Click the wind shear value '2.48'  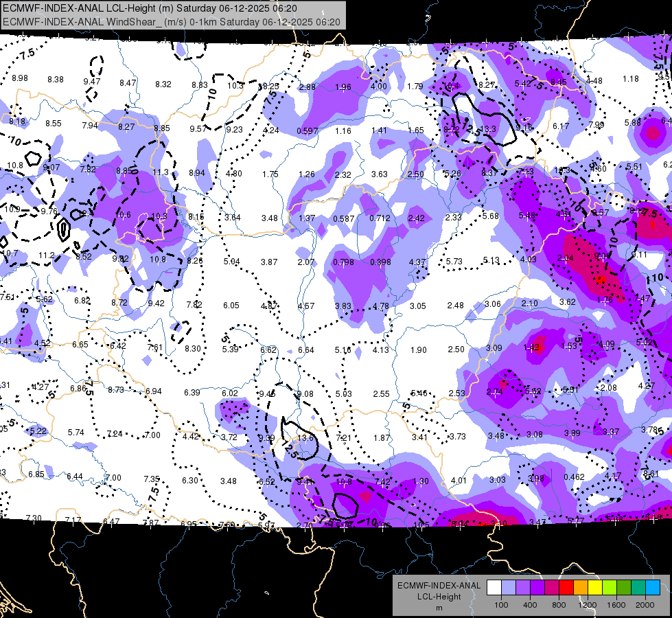pyautogui.click(x=455, y=306)
